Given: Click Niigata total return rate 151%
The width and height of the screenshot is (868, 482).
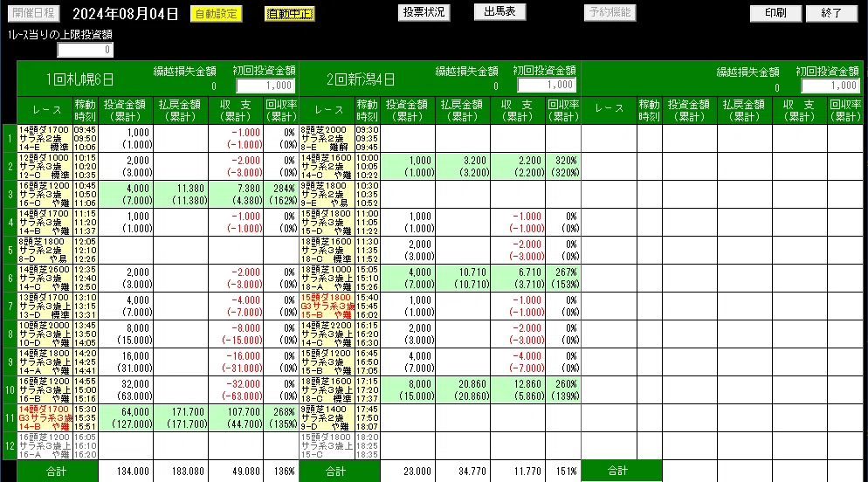Looking at the screenshot, I should tap(563, 472).
